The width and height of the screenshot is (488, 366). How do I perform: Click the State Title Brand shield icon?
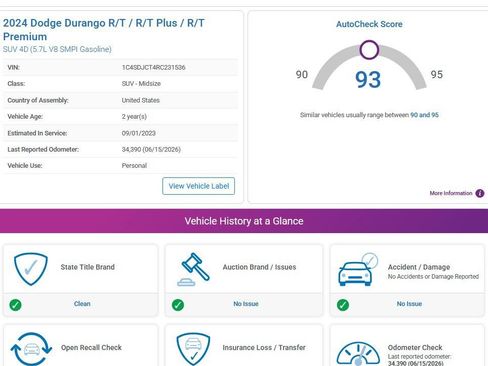click(31, 269)
